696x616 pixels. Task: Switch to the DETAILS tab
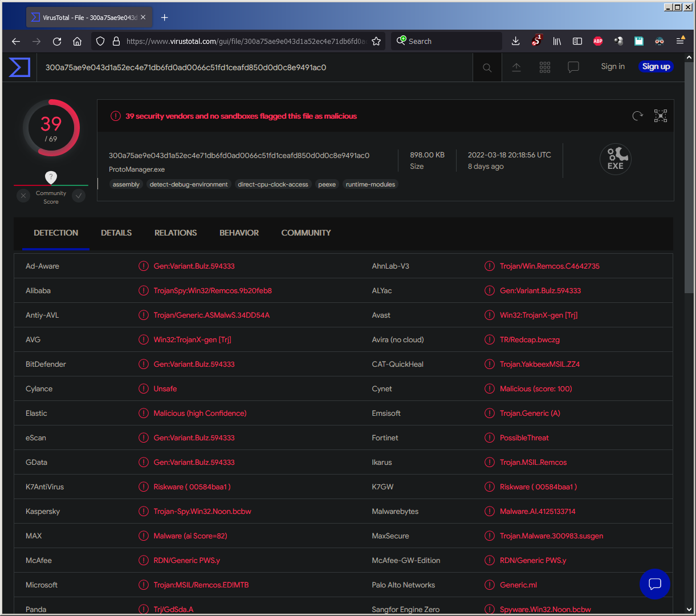[x=116, y=233]
